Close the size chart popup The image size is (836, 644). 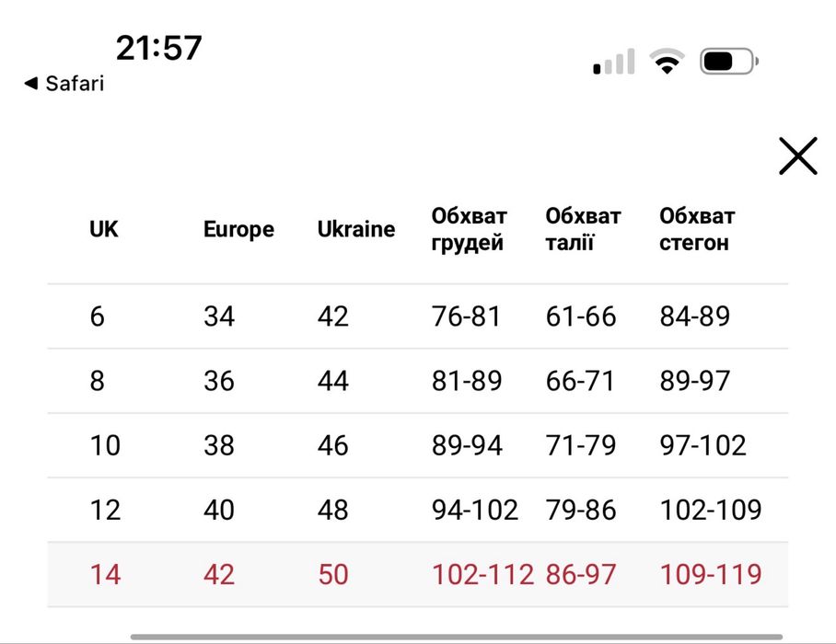tap(797, 156)
